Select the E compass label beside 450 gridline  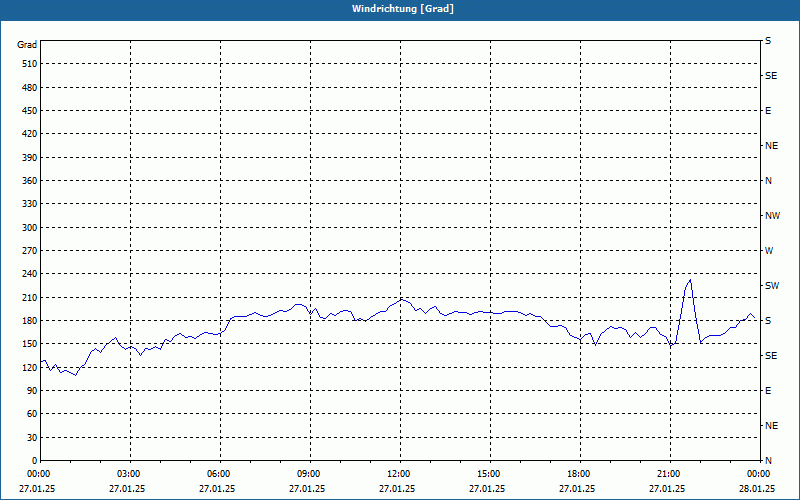coord(768,111)
